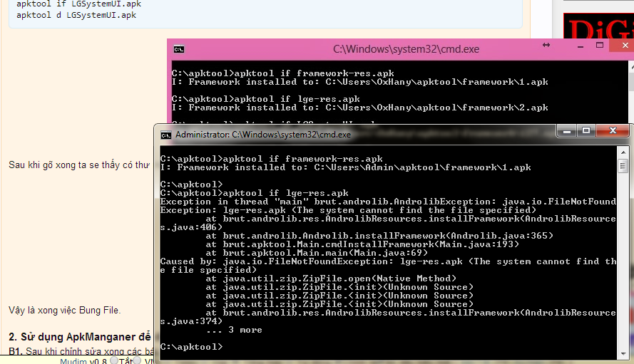Select the Mudim radio button after Tắt
This screenshot has width=634, height=364.
(x=137, y=360)
